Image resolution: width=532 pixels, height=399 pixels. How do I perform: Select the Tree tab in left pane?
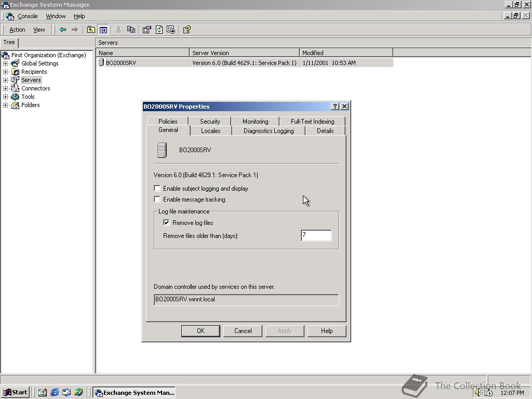pos(9,43)
